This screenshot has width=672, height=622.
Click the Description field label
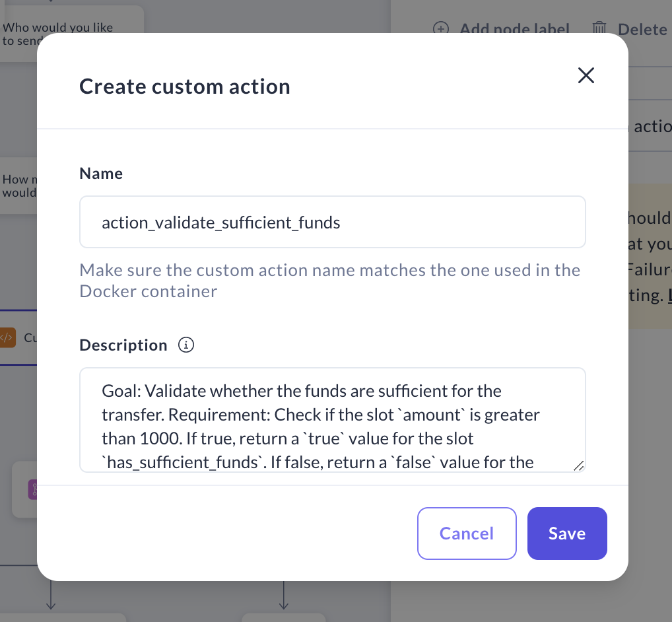point(123,345)
